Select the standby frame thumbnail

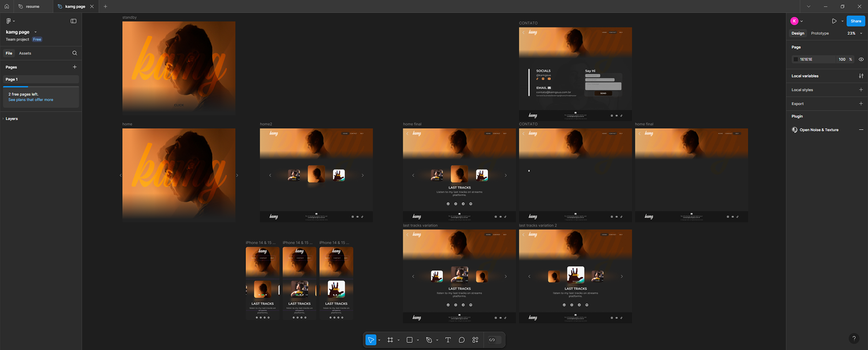coord(179,68)
